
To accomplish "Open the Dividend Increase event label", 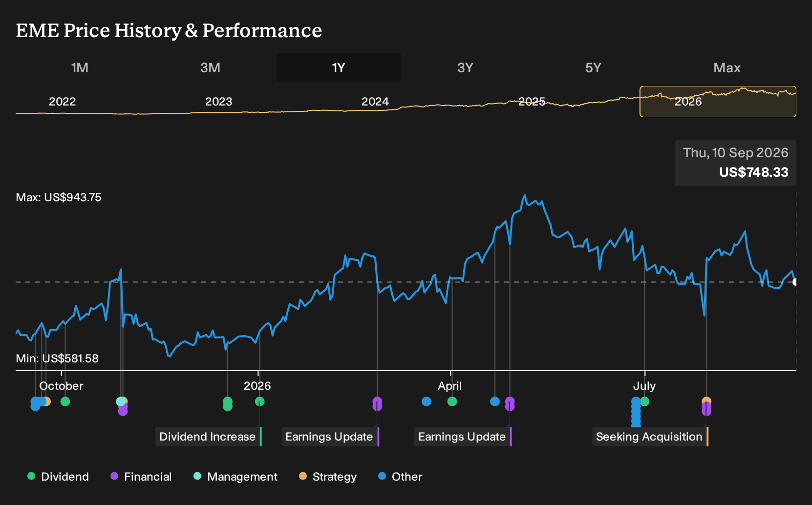I will (x=209, y=437).
